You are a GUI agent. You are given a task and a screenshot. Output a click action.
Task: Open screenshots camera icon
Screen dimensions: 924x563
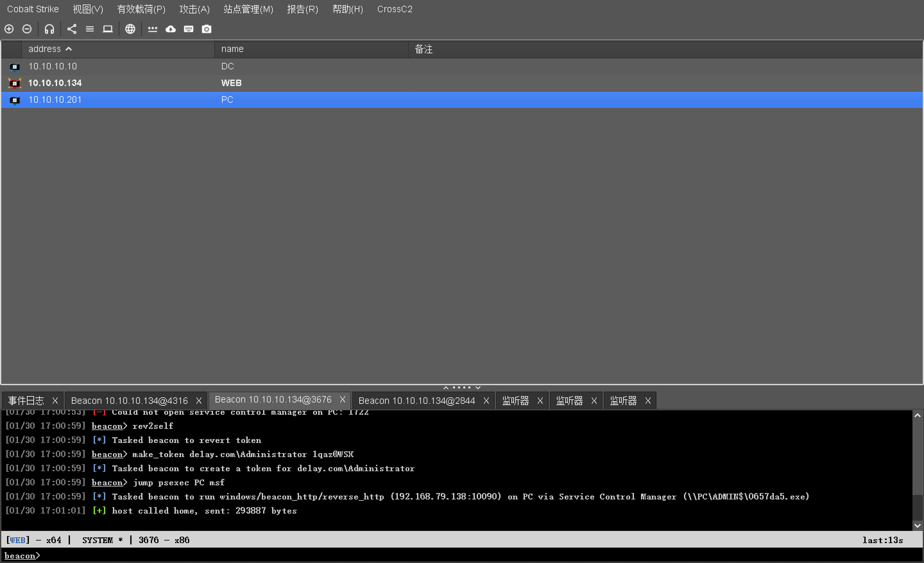click(x=207, y=29)
